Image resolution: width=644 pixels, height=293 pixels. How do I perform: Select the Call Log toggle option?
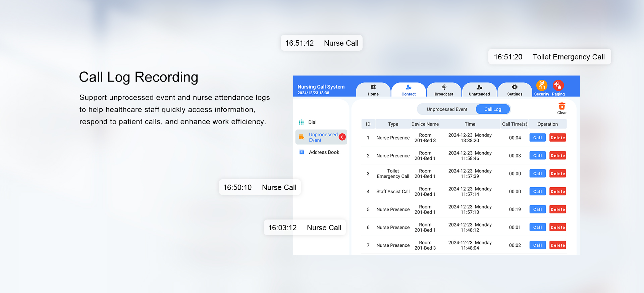coord(492,109)
